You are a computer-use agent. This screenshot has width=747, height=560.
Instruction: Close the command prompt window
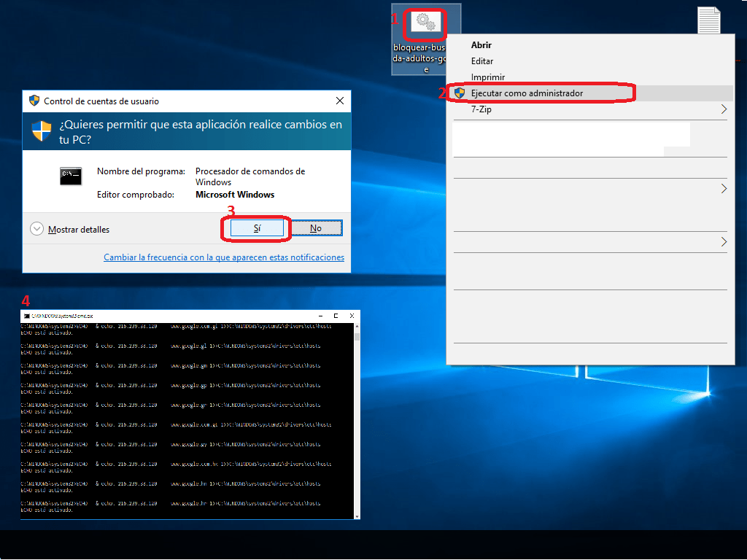tap(353, 316)
